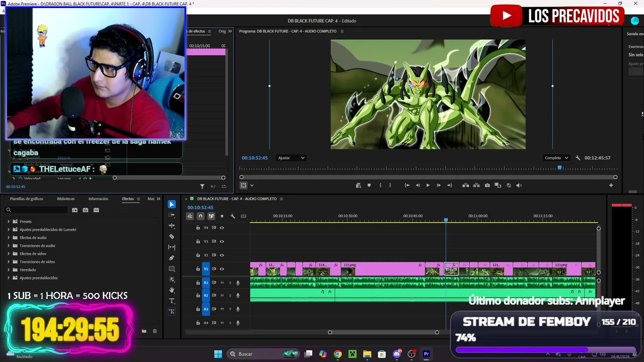The height and width of the screenshot is (362, 644).
Task: Mark Out point in Program Monitor
Action: point(390,185)
